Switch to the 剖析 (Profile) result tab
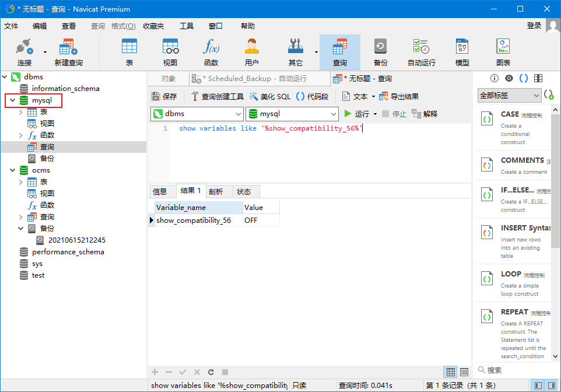Screen dimensions: 561x392 click(x=216, y=192)
